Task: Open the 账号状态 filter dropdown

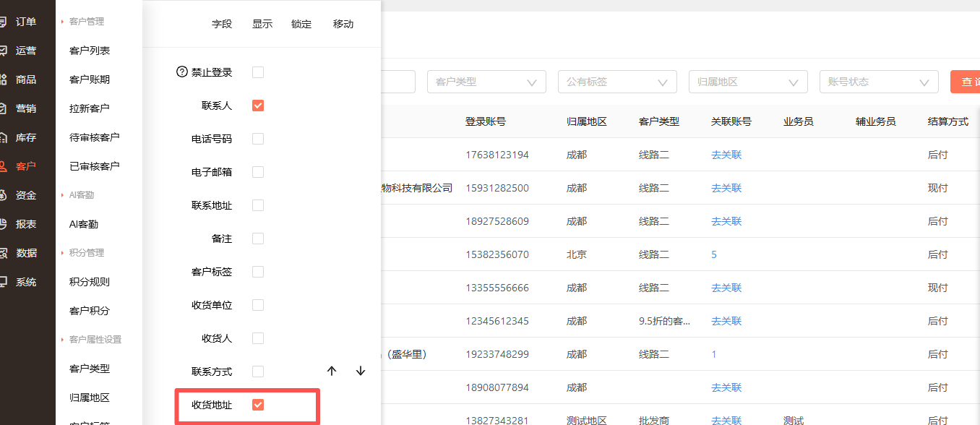Action: [879, 82]
